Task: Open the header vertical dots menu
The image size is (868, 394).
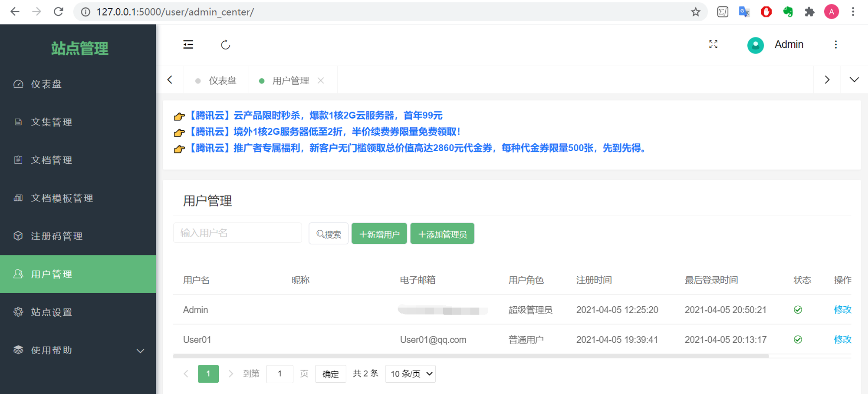Action: 836,44
